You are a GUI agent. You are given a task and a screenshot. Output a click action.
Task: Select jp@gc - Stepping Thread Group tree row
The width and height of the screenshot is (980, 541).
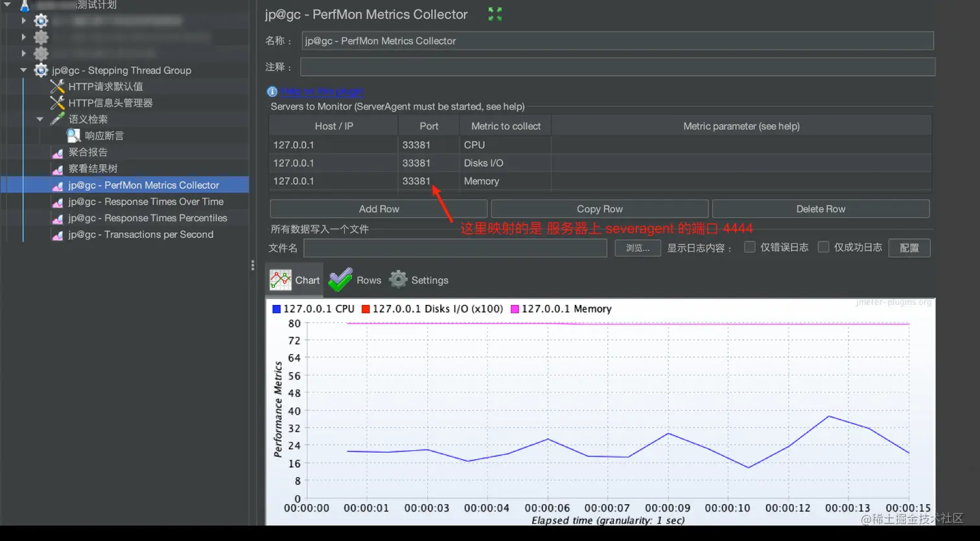click(122, 70)
